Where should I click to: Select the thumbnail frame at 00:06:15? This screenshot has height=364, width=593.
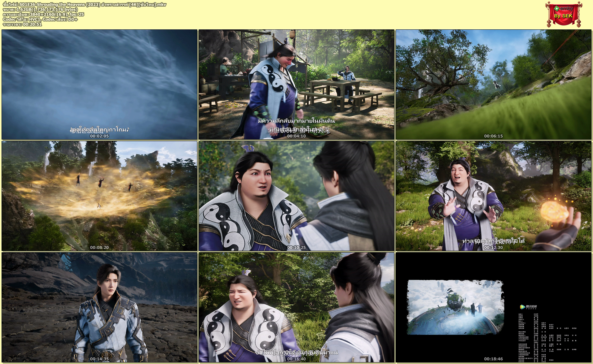pos(494,84)
